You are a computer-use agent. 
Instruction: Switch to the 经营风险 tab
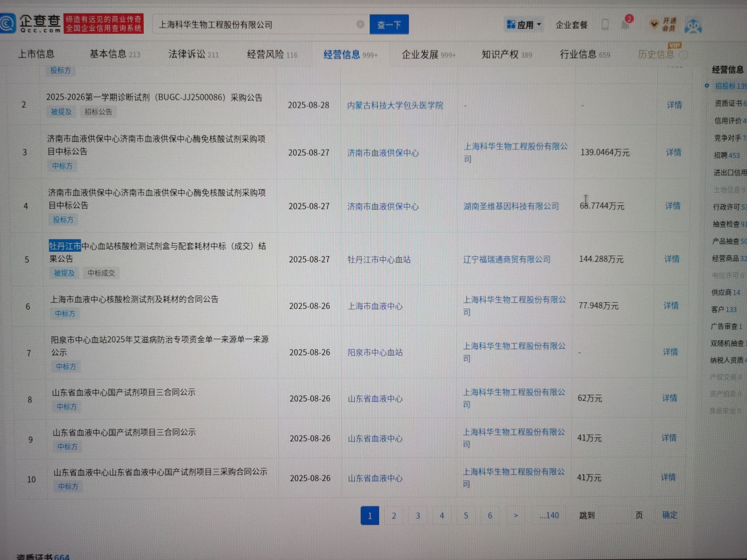click(x=272, y=54)
